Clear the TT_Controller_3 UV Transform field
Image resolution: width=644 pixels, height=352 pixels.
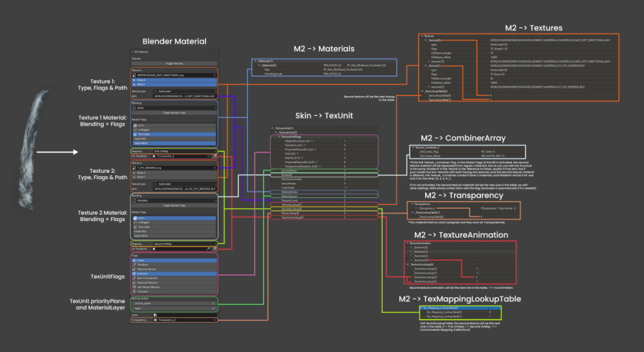click(209, 157)
